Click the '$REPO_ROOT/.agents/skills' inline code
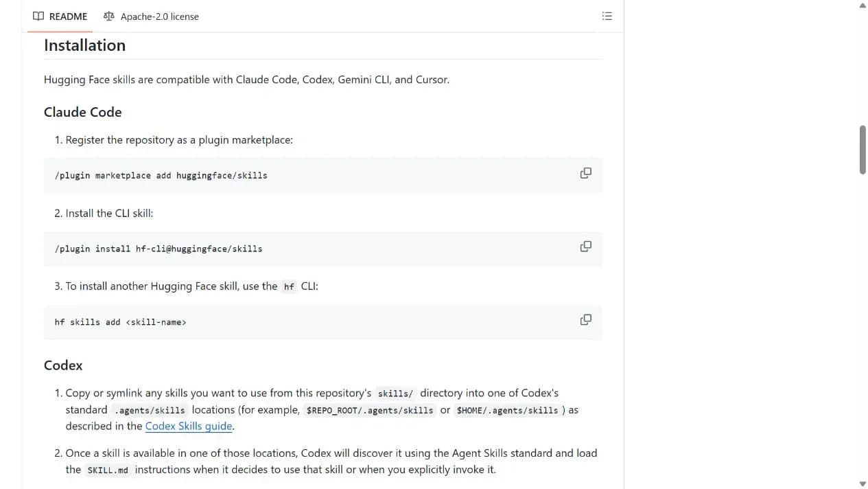The image size is (868, 489). pos(369,410)
